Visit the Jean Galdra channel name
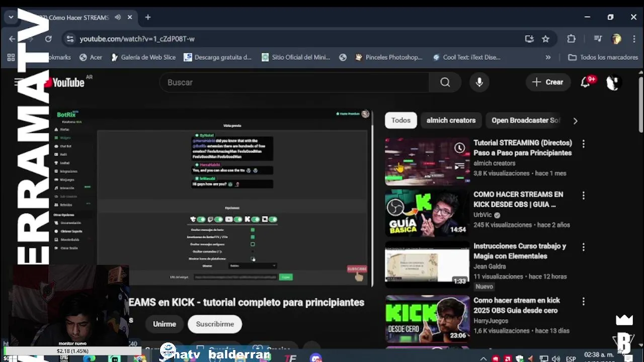 pyautogui.click(x=490, y=266)
